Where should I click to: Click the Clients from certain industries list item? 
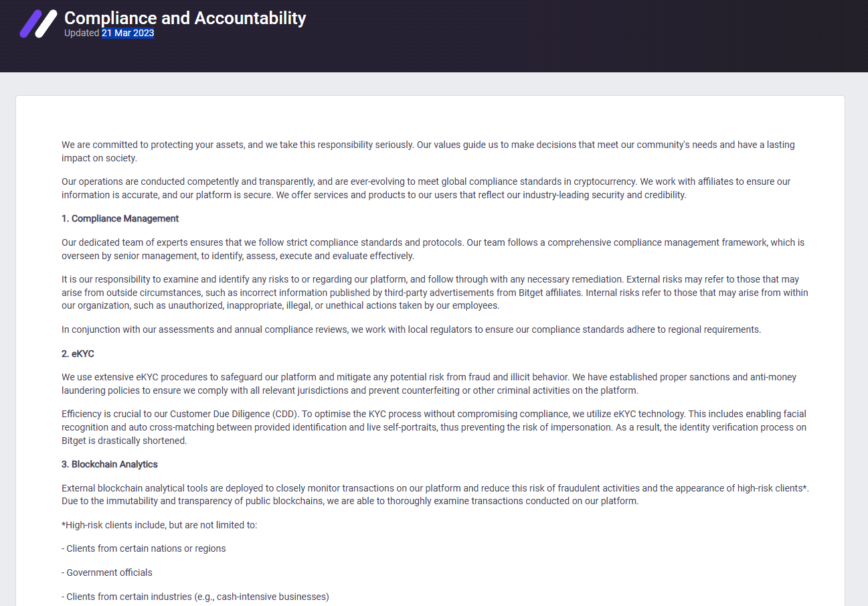pos(195,596)
